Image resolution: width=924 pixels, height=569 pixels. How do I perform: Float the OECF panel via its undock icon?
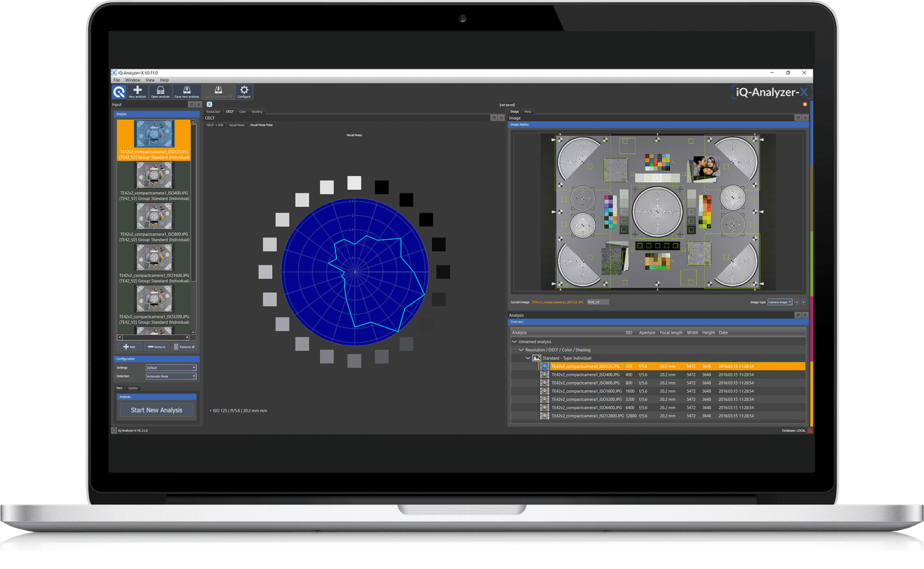pyautogui.click(x=493, y=118)
